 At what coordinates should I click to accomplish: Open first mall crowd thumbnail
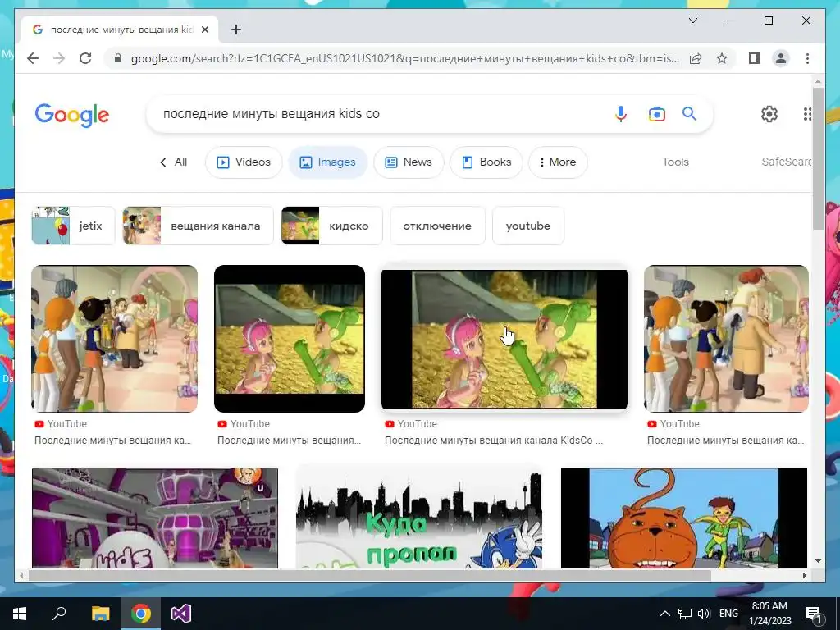(115, 339)
